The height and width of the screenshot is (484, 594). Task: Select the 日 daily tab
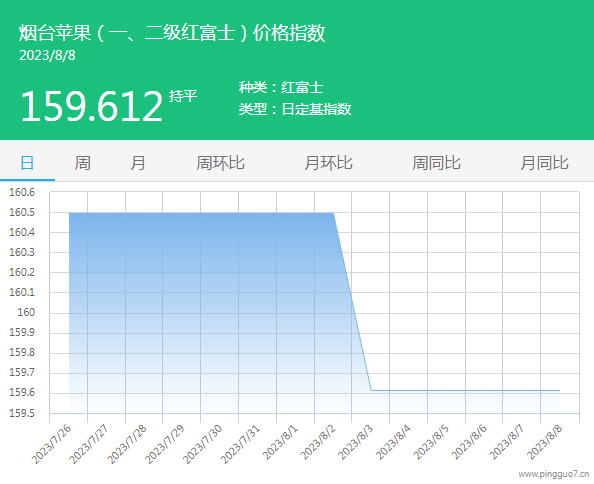click(27, 163)
